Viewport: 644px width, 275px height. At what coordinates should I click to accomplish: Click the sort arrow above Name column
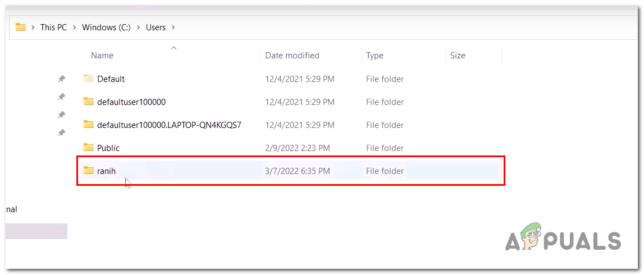[x=173, y=48]
